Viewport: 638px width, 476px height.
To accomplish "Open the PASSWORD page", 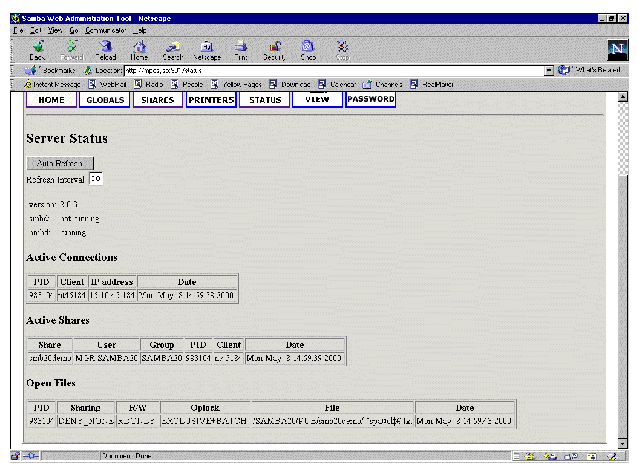I will click(x=371, y=100).
